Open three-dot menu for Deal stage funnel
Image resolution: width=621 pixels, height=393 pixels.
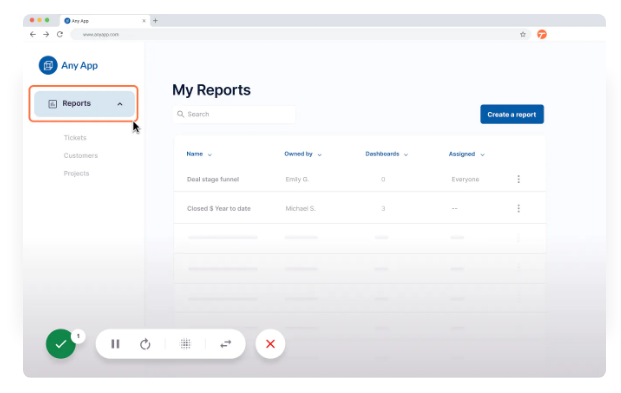pos(518,179)
